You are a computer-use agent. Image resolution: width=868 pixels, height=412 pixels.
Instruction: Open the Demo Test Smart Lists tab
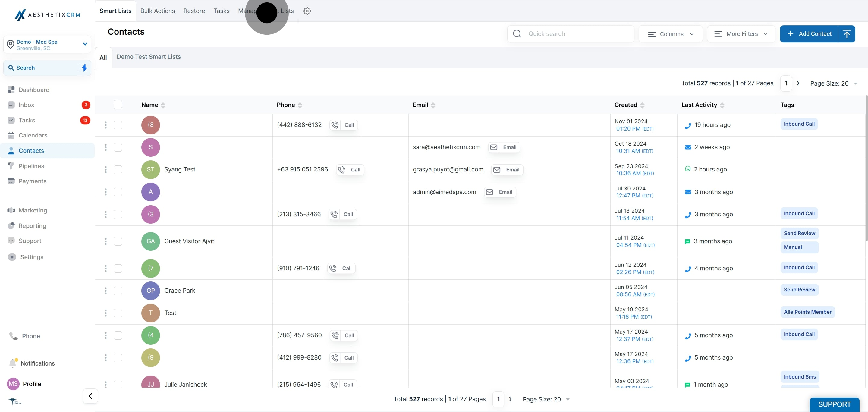(x=149, y=57)
